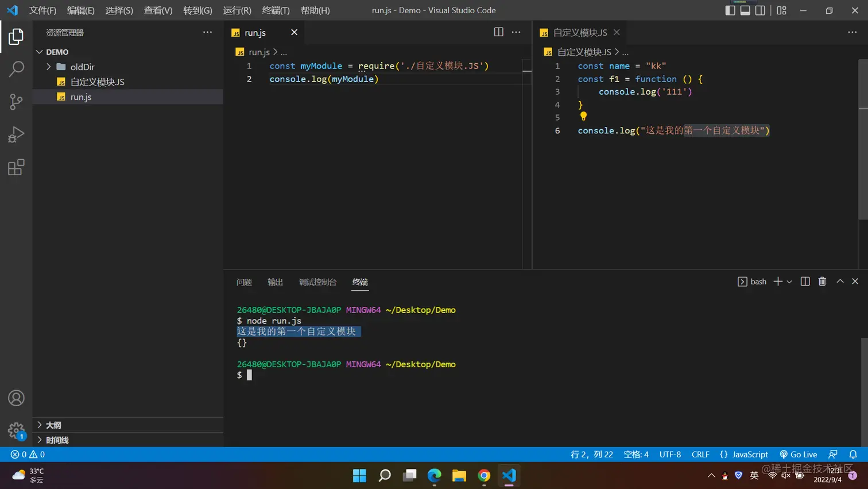Viewport: 868px width, 489px height.
Task: Kill terminal with the trash icon
Action: click(822, 281)
